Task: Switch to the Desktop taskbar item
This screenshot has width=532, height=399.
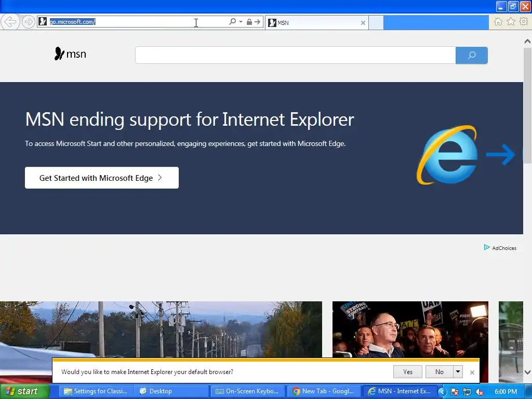Action: click(171, 391)
